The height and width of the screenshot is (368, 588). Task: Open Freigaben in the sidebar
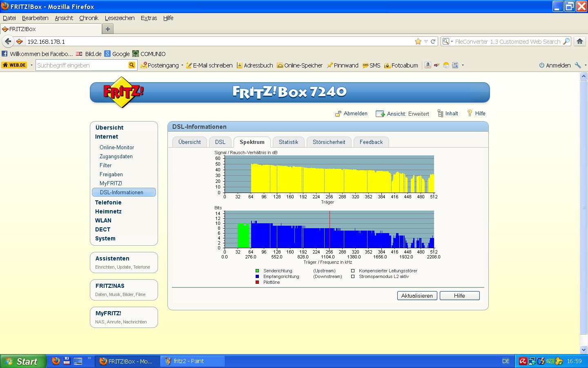tap(111, 174)
